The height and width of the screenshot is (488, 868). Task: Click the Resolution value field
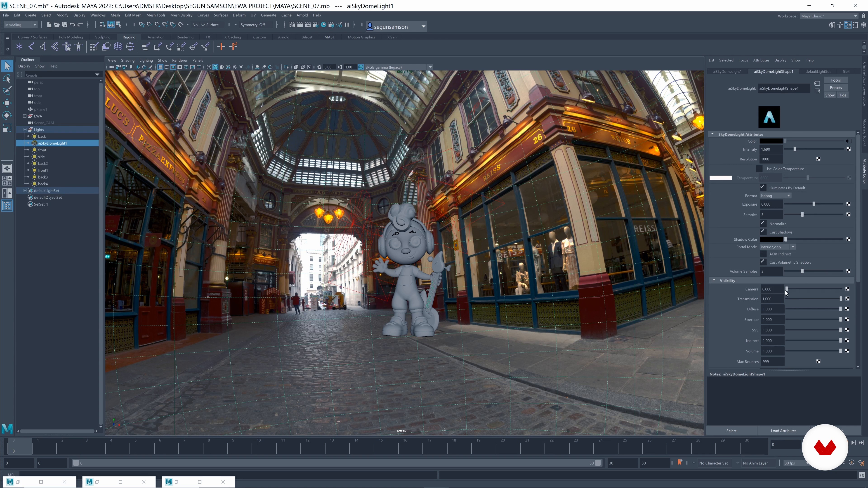point(771,159)
